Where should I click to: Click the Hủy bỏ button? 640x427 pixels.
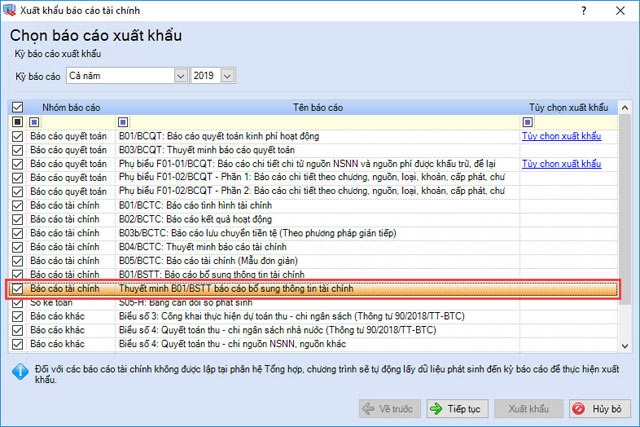coord(600,409)
